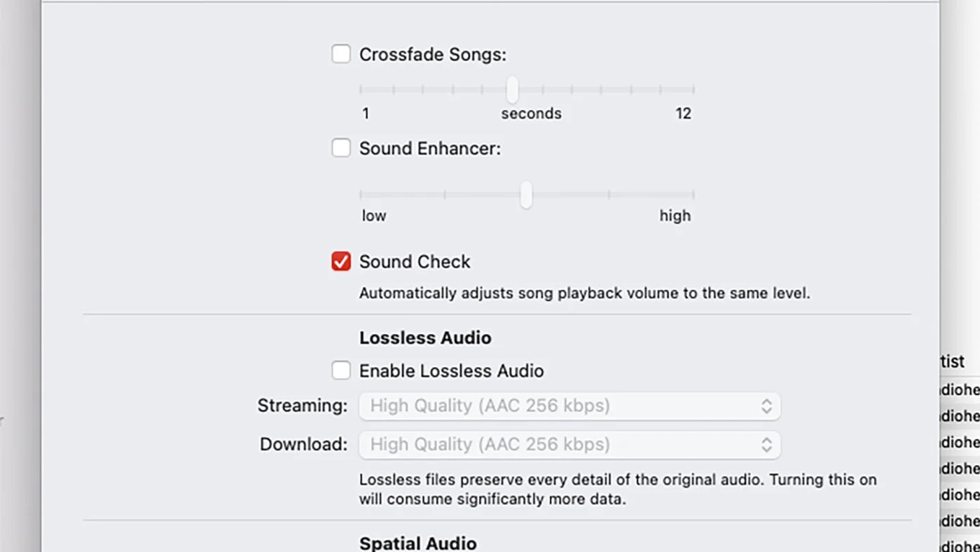This screenshot has height=552, width=980.
Task: Click the Spatial Audio section heading
Action: (x=417, y=543)
